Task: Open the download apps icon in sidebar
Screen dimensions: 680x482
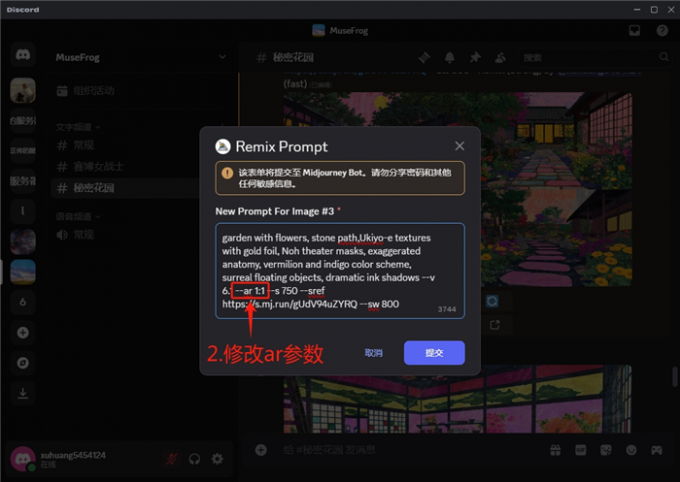Action: (x=23, y=393)
